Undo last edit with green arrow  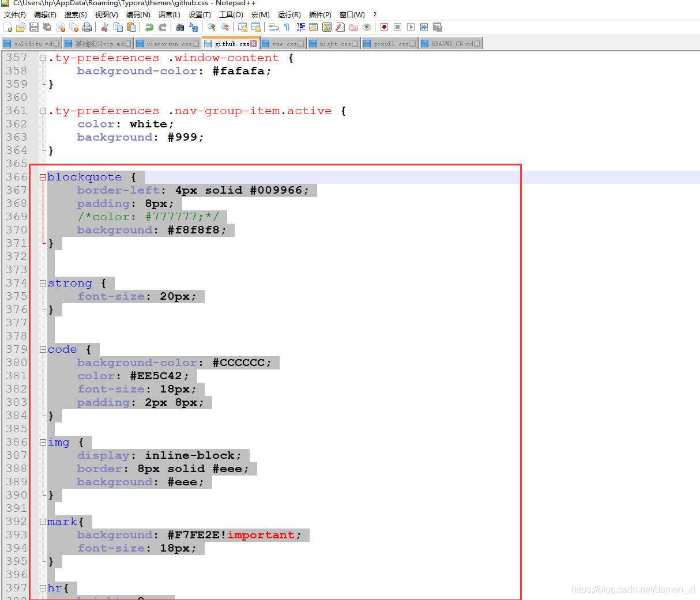click(x=149, y=27)
